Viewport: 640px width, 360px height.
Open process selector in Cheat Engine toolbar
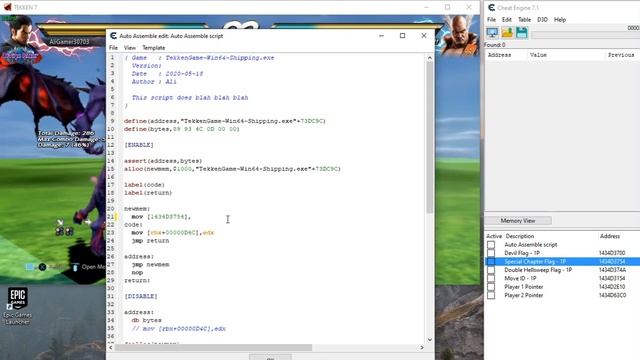492,33
